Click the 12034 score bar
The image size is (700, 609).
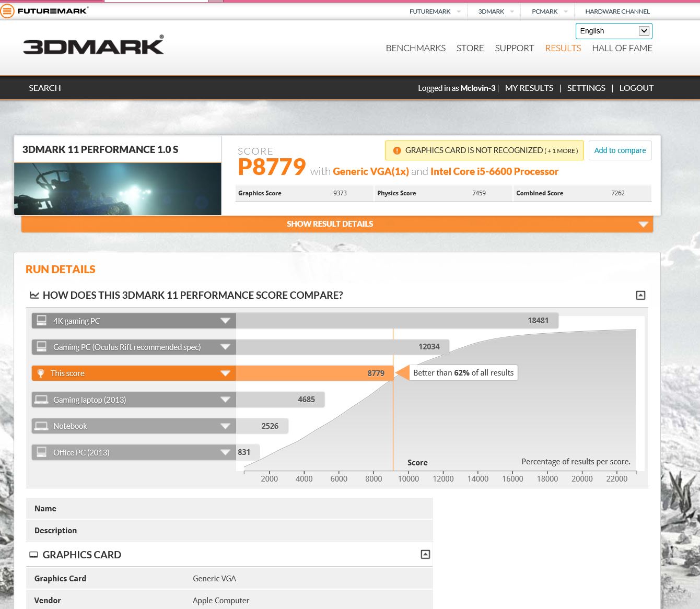(x=343, y=347)
